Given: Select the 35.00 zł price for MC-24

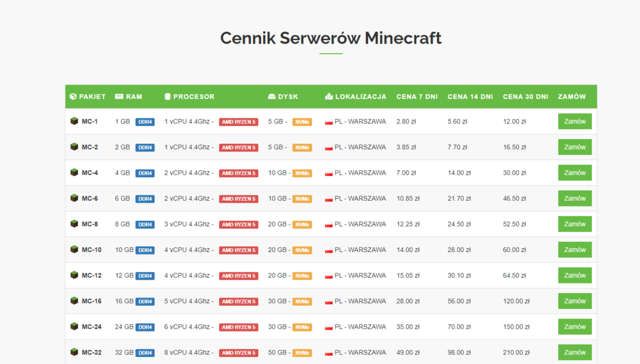Looking at the screenshot, I should click(x=408, y=327).
